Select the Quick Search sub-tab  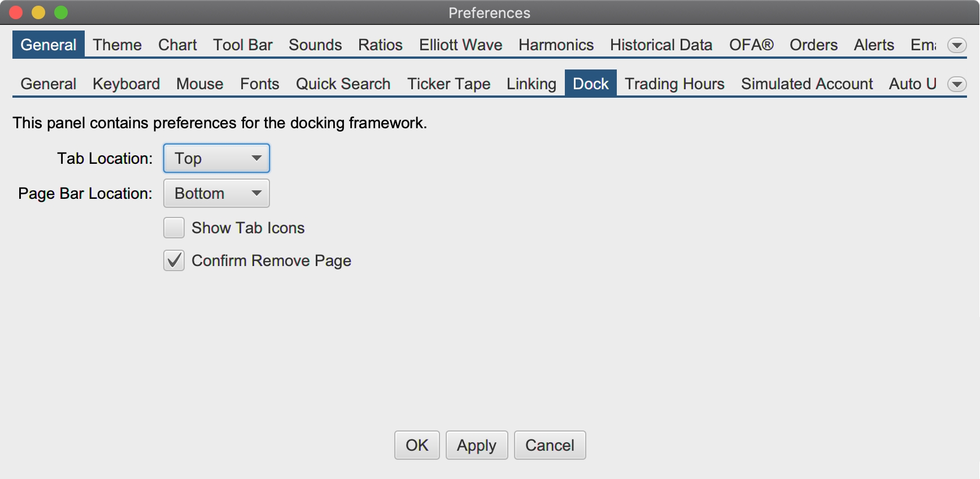(x=343, y=84)
